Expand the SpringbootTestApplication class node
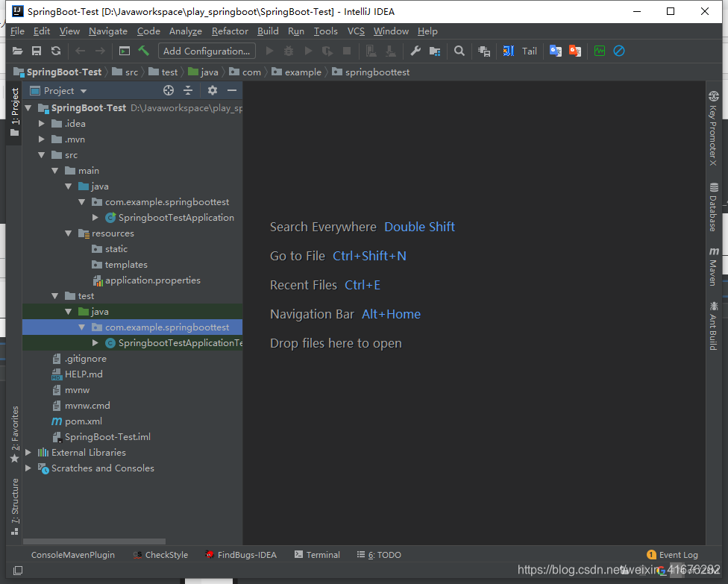 coord(95,217)
